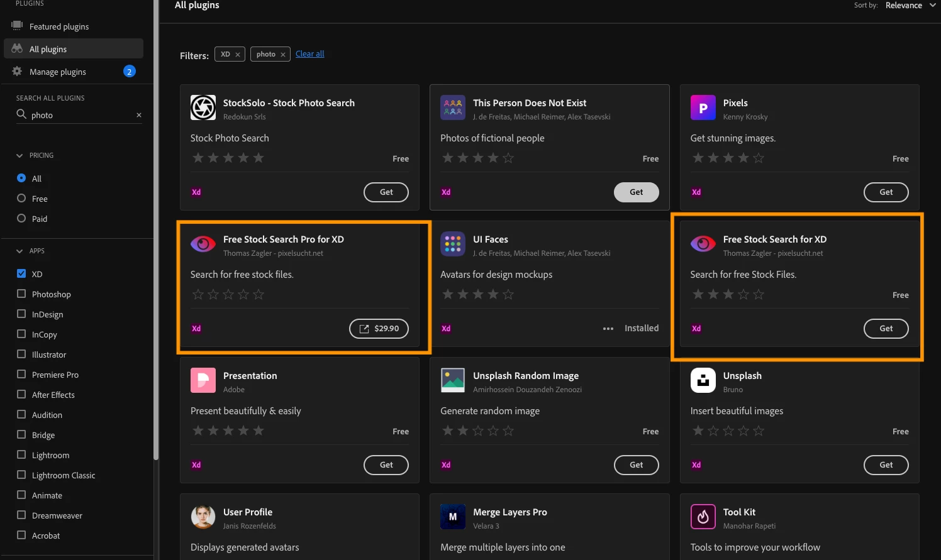
Task: Open the Merge Layers Pro plugin title
Action: 510,512
